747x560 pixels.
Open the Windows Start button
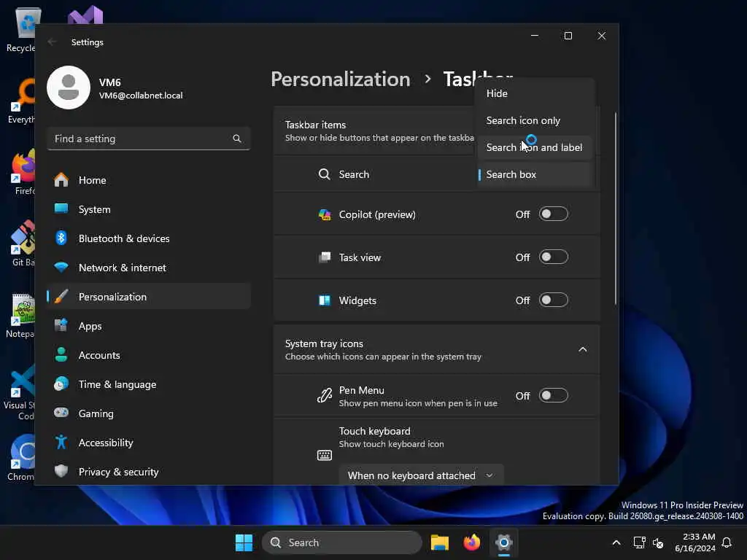(244, 542)
